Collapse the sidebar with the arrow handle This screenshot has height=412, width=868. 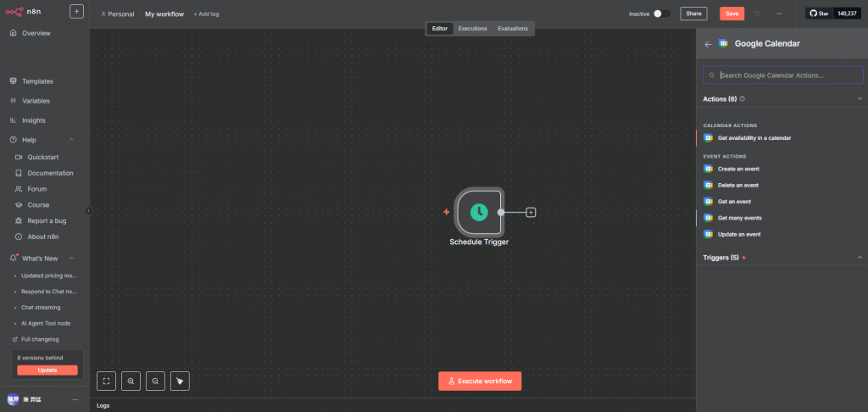pyautogui.click(x=88, y=210)
